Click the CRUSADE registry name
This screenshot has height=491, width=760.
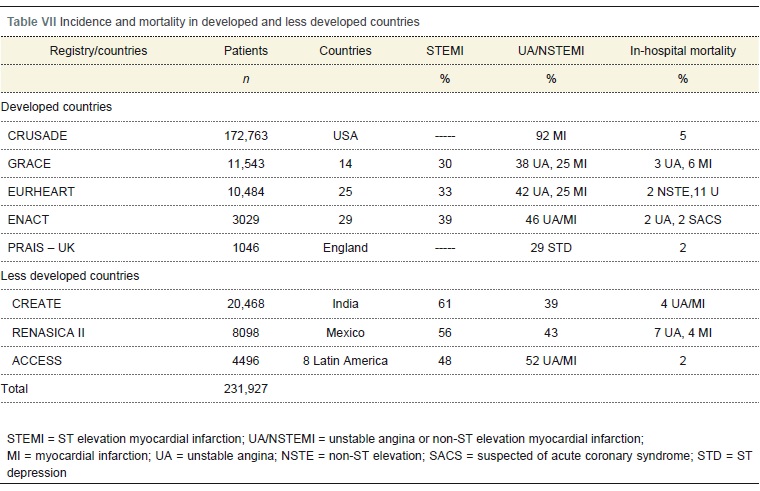point(38,134)
